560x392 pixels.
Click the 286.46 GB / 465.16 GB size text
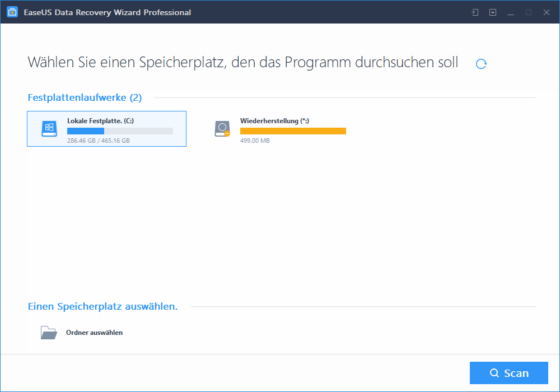99,141
